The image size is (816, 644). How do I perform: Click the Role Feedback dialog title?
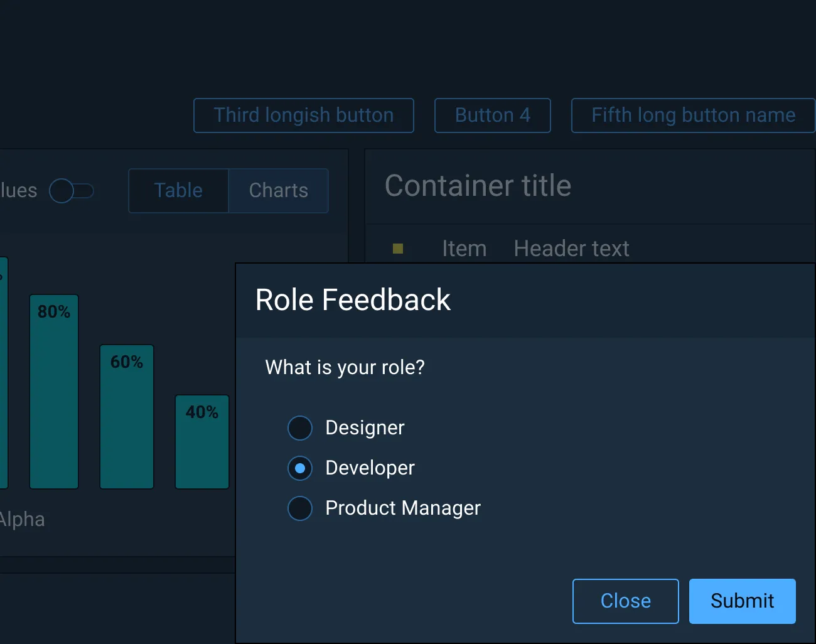point(352,300)
